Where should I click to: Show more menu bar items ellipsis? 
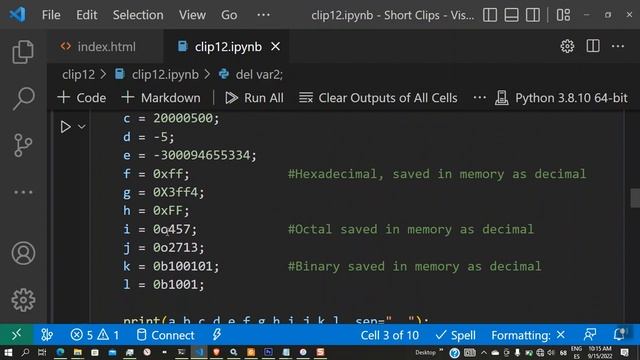coord(263,15)
